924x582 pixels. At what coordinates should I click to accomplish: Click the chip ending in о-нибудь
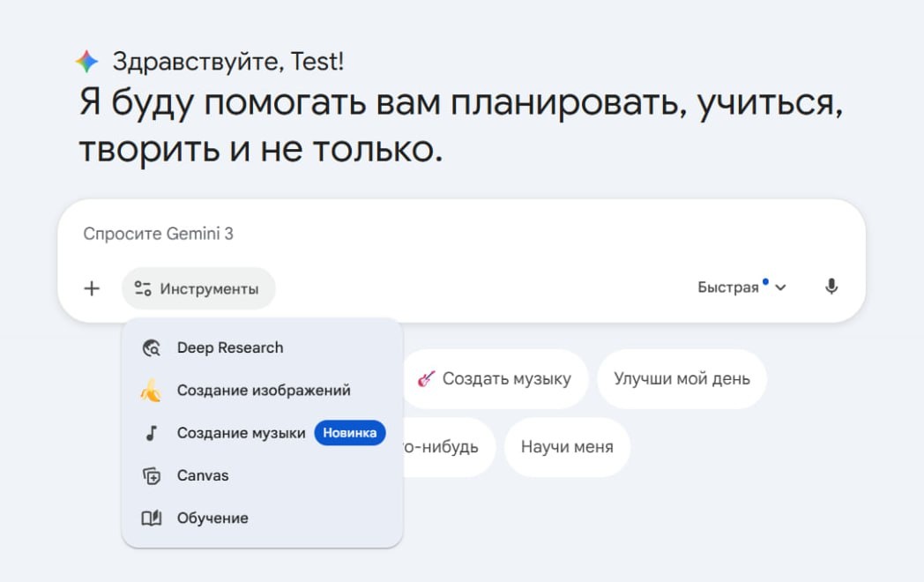(x=449, y=447)
